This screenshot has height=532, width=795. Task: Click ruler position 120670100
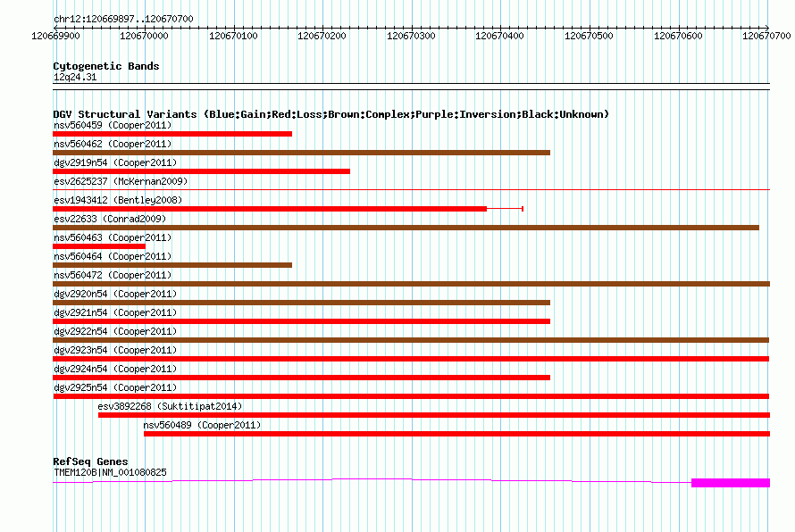click(233, 36)
